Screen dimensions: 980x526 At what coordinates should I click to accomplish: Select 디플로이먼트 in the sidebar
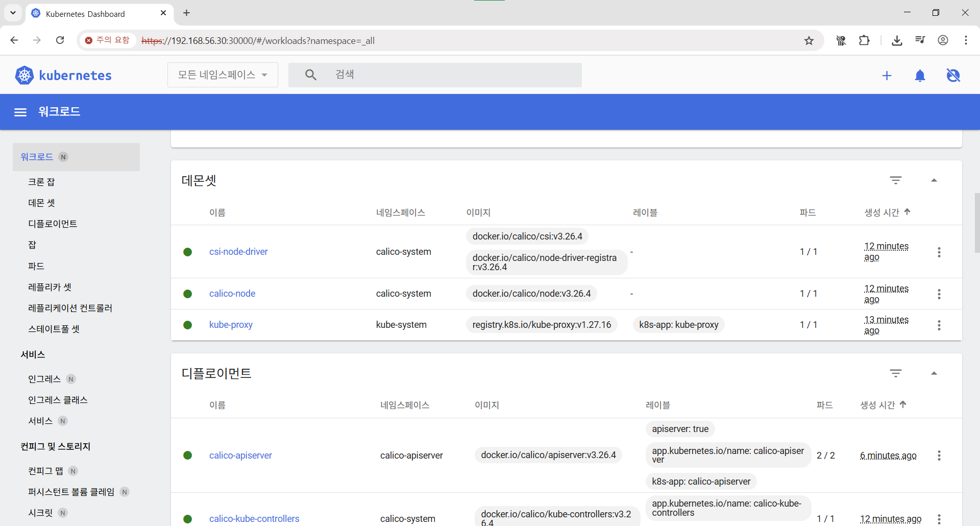(x=53, y=224)
